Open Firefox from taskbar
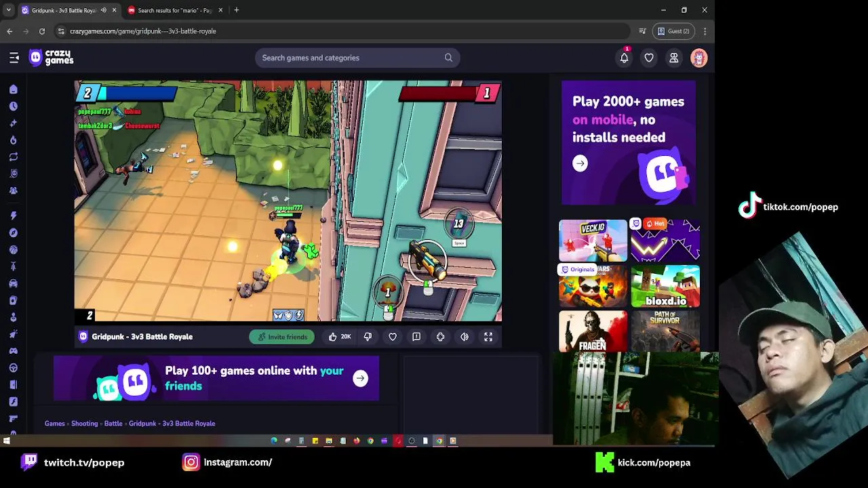868x488 pixels. tap(357, 441)
